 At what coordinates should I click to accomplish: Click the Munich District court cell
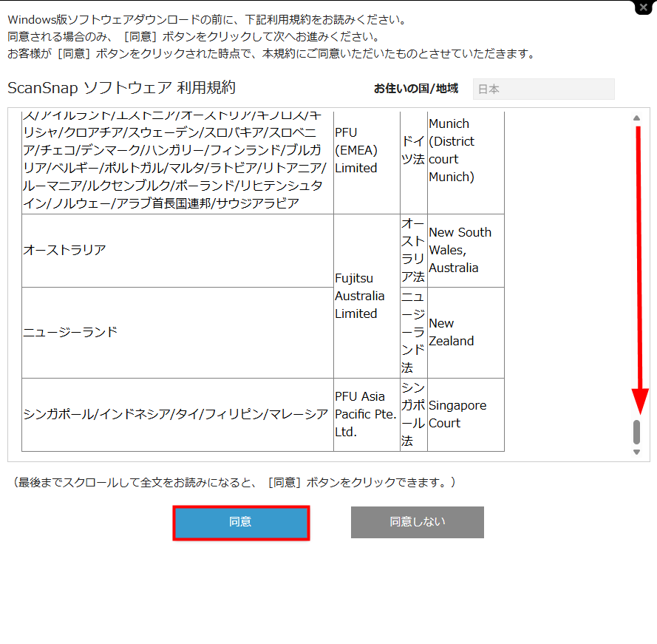click(466, 150)
